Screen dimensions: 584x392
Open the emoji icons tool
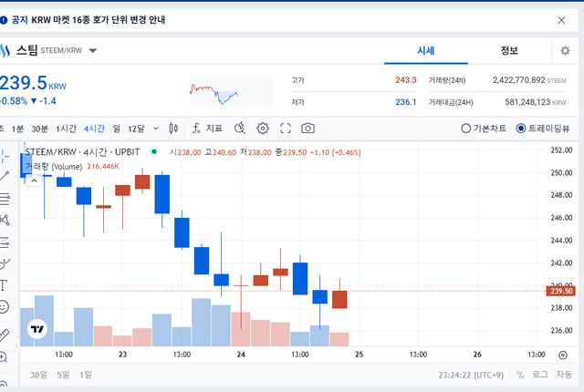[x=4, y=307]
